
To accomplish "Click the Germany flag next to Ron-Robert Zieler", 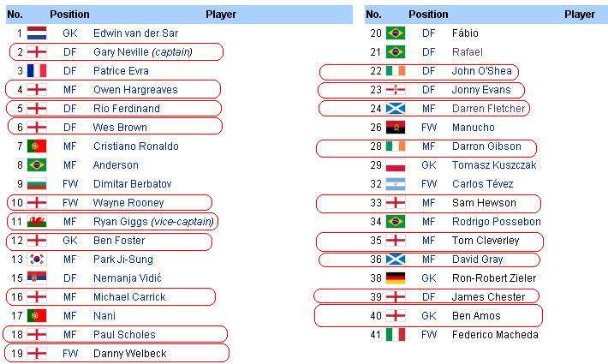I will pyautogui.click(x=396, y=278).
